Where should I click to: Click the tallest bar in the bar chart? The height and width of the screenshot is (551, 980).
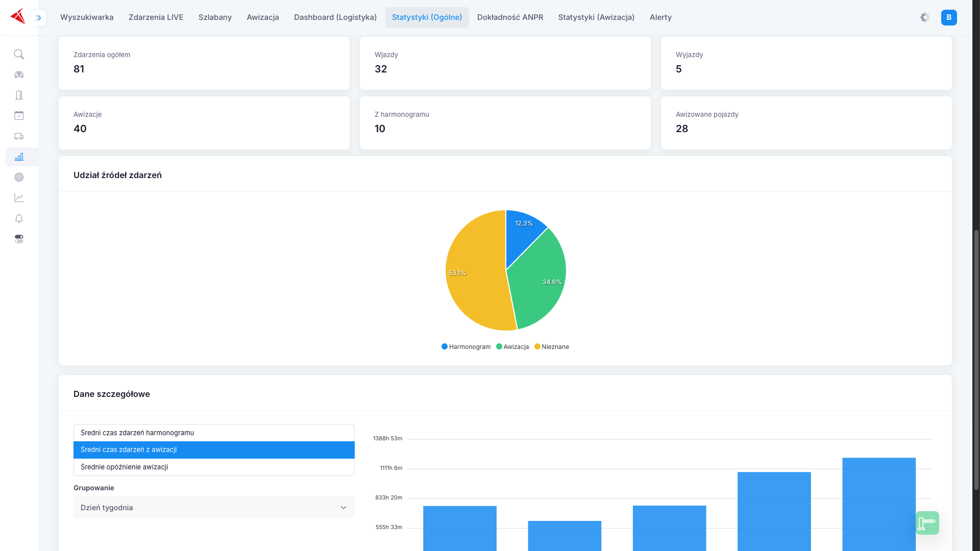[879, 504]
